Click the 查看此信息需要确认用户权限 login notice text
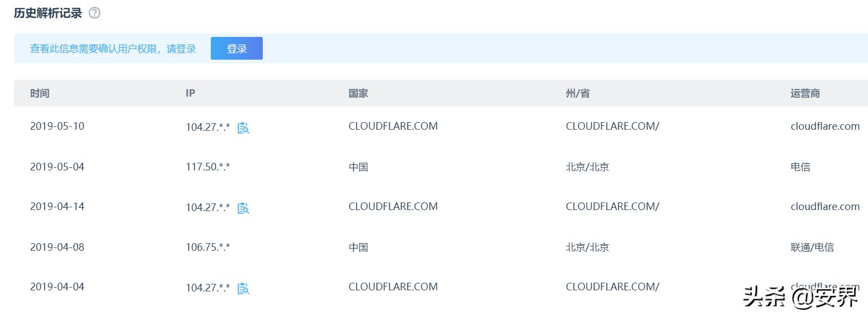 pos(113,49)
